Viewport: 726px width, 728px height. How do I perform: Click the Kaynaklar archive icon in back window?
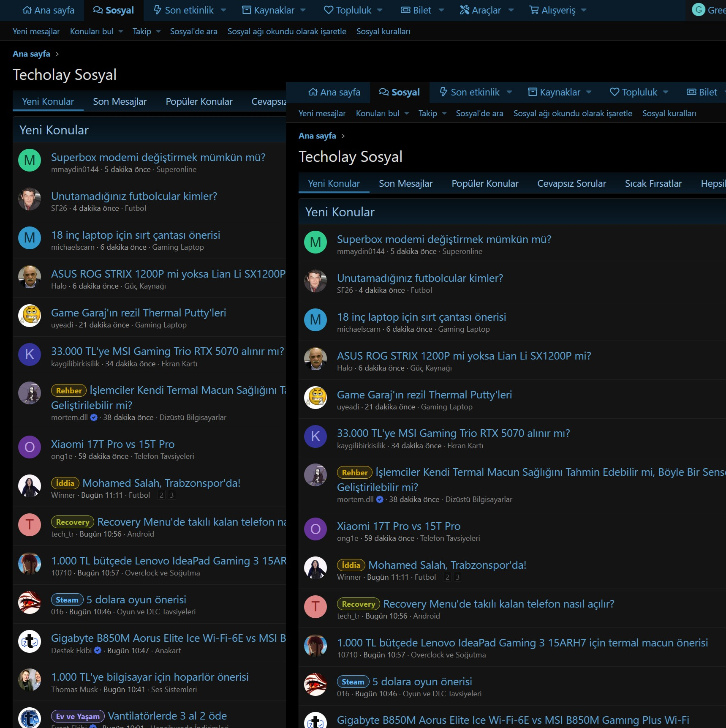(x=246, y=10)
